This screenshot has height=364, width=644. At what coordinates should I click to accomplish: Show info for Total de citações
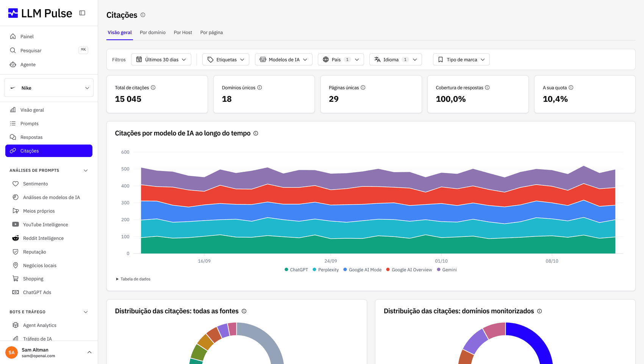[x=153, y=87]
